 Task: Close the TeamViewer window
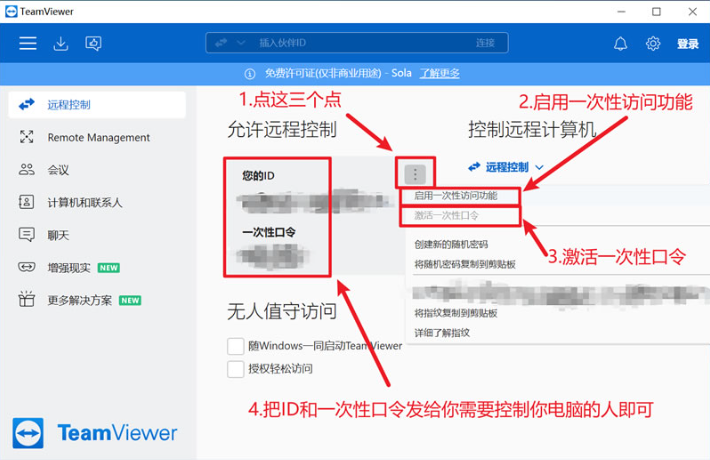(692, 12)
